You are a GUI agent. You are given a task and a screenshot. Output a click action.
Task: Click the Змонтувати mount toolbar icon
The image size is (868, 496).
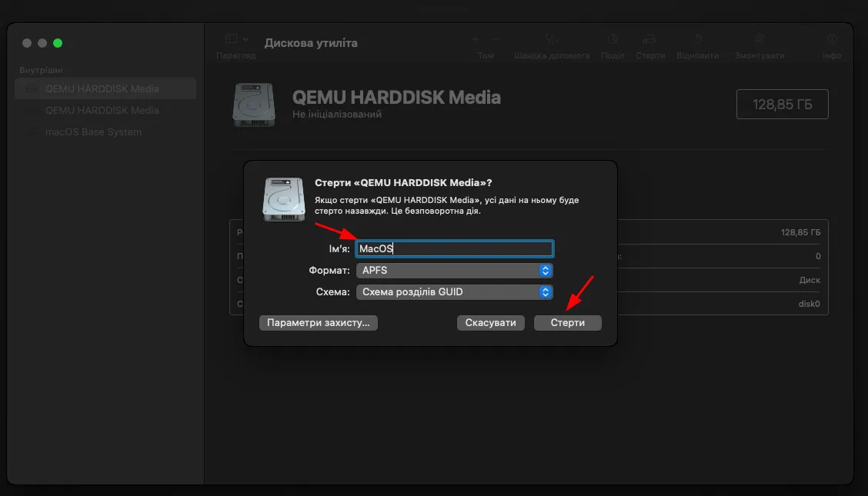point(759,39)
